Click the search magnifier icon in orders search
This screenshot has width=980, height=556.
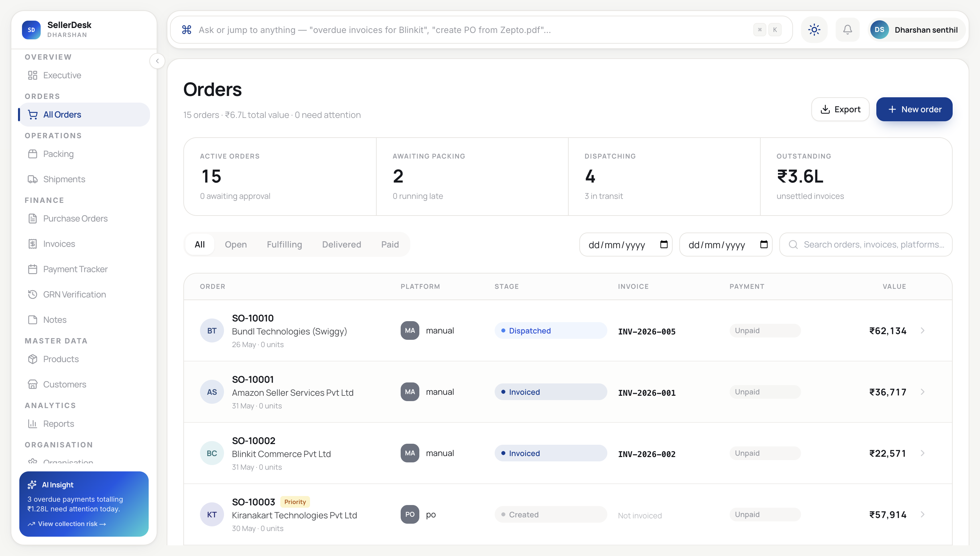[x=793, y=245]
